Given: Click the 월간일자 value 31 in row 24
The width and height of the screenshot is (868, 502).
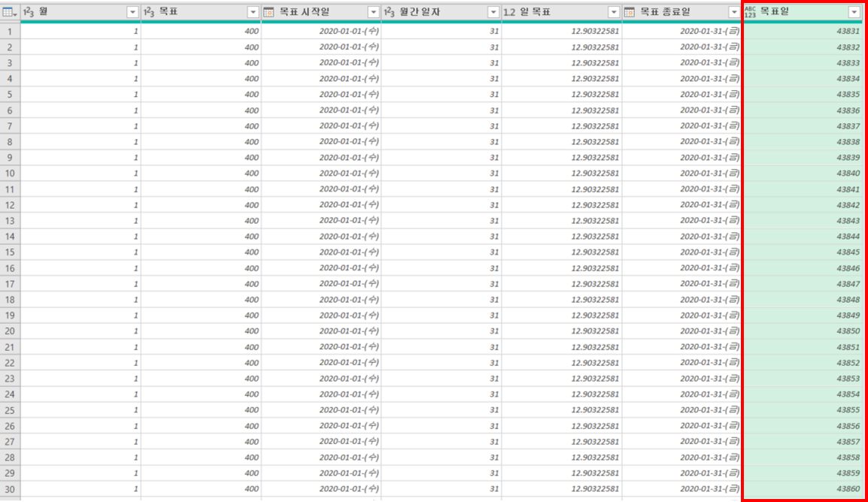Looking at the screenshot, I should point(442,395).
